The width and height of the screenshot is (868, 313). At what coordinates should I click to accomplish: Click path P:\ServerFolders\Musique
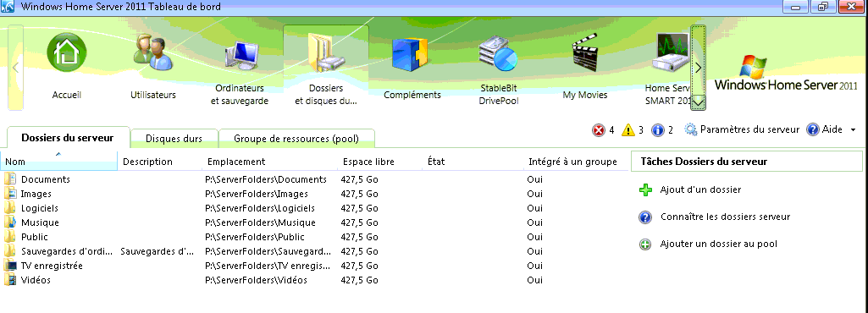(x=260, y=222)
